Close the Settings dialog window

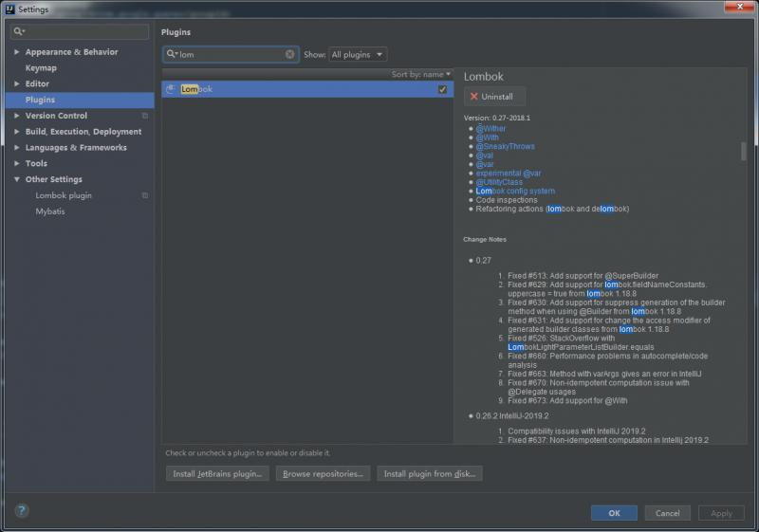(740, 6)
